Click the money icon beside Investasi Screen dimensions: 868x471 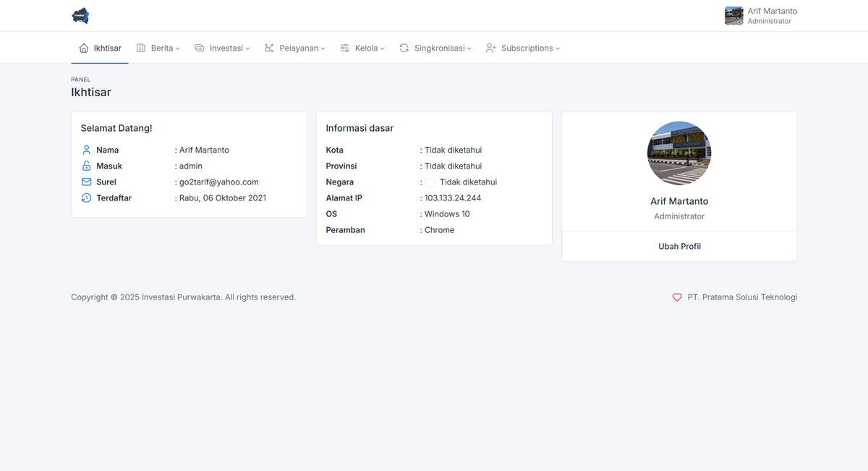tap(200, 48)
